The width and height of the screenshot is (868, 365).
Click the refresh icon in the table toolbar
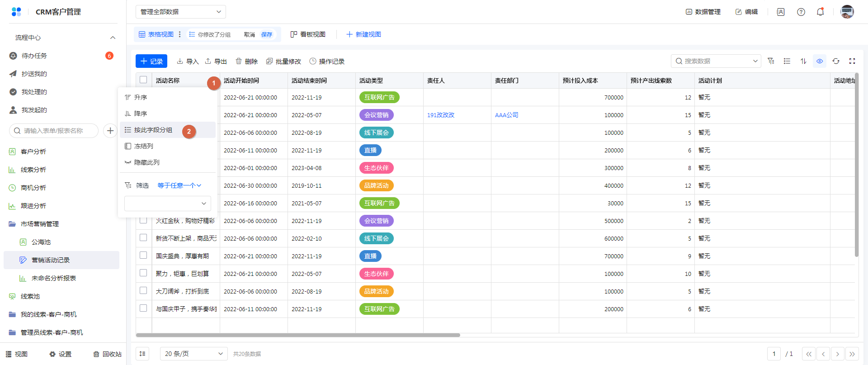(836, 61)
